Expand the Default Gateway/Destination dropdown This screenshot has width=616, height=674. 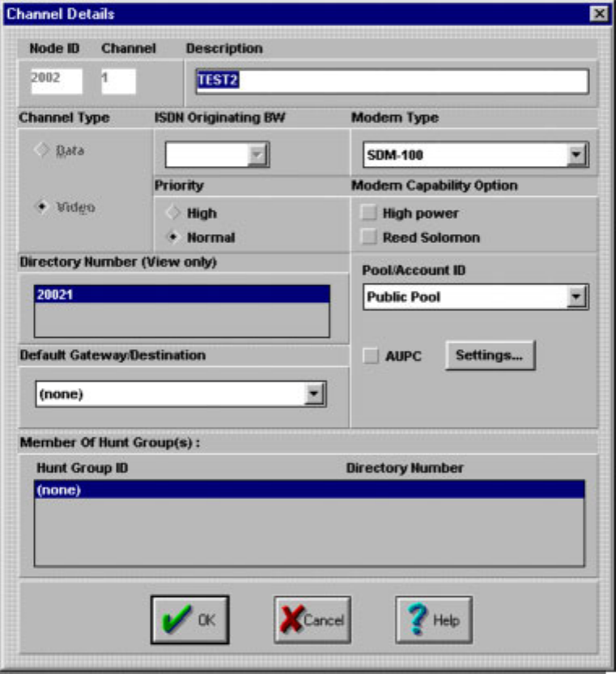point(314,395)
